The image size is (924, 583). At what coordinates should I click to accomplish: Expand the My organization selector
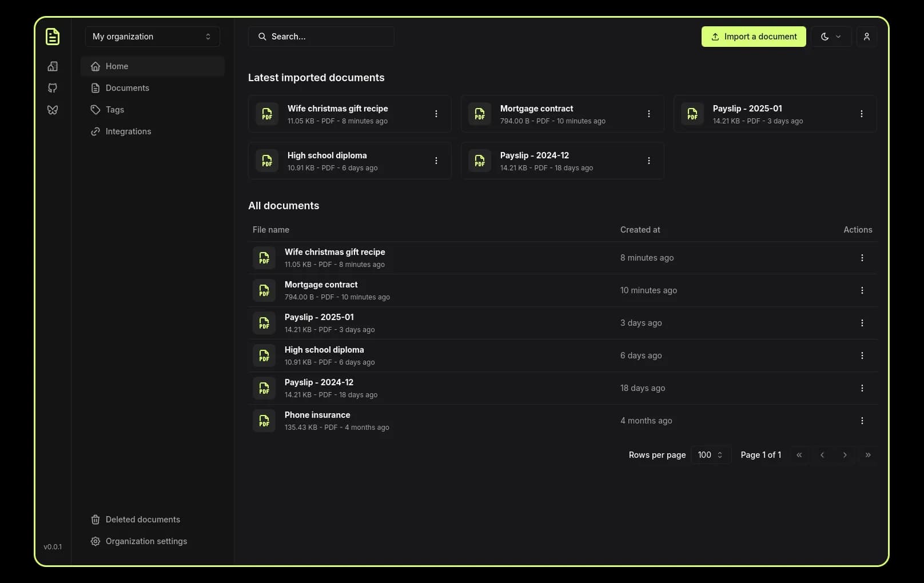click(152, 37)
